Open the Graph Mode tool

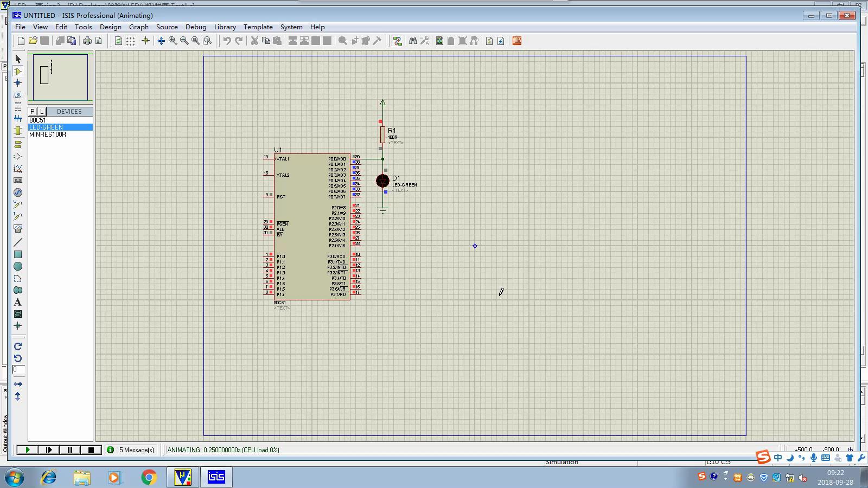pyautogui.click(x=18, y=169)
